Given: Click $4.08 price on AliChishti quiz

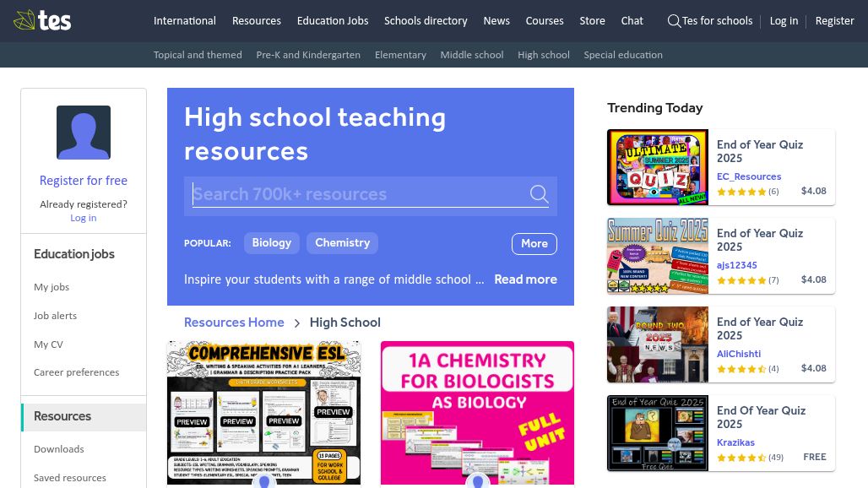Looking at the screenshot, I should tap(814, 368).
